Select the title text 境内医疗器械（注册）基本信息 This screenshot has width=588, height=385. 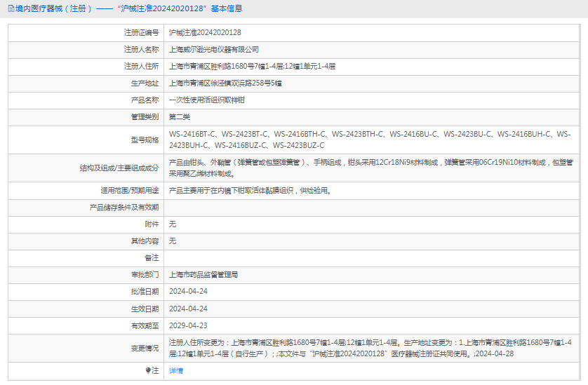click(x=129, y=8)
